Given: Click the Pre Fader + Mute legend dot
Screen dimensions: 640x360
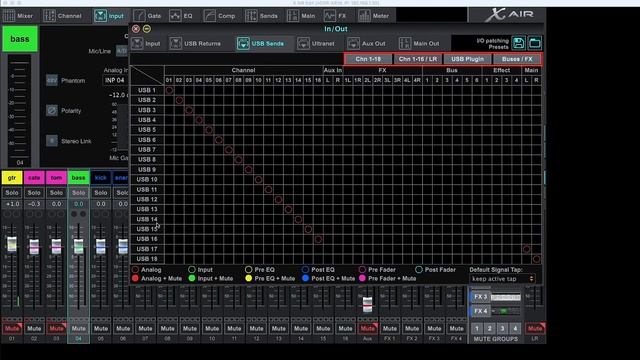Looking at the screenshot, I should pyautogui.click(x=362, y=278).
